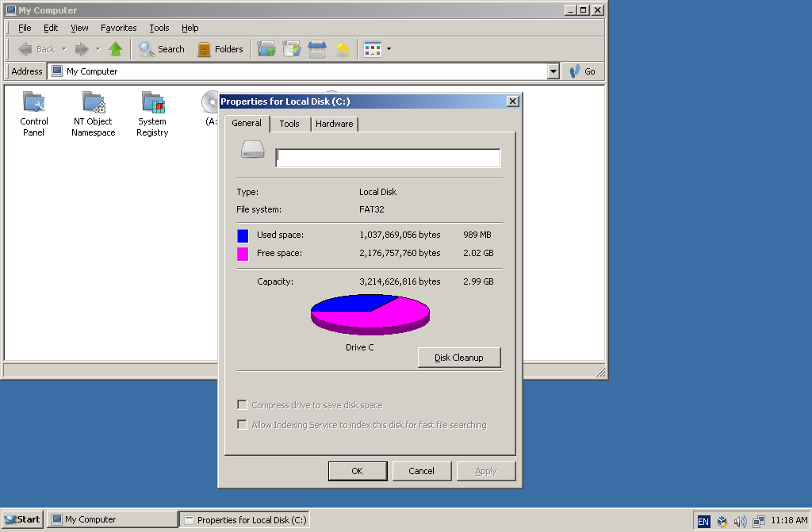Click the Drive C label under pie
The height and width of the screenshot is (532, 812).
coord(360,347)
